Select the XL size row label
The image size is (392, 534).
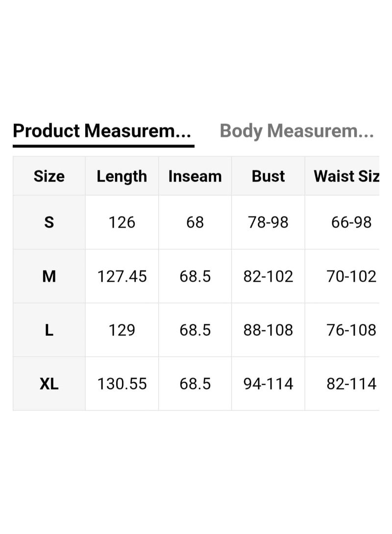[x=49, y=384]
